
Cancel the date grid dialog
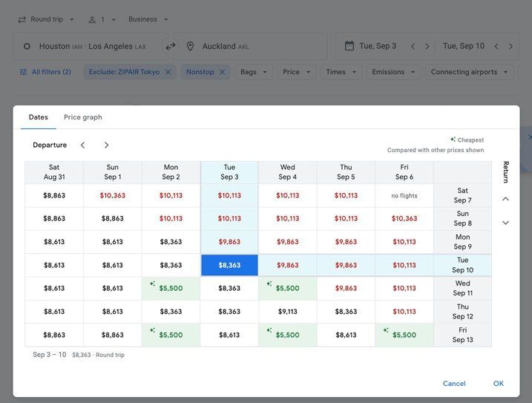(454, 384)
